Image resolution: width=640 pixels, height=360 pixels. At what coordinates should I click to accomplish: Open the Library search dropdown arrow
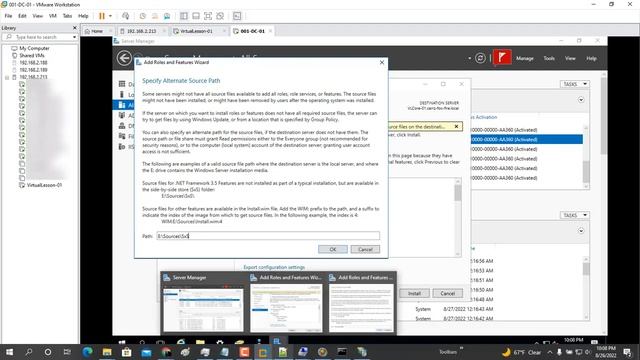tap(74, 37)
